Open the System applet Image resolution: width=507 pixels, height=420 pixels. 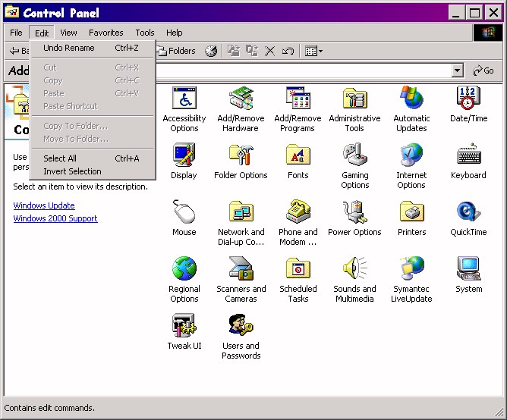pyautogui.click(x=468, y=275)
